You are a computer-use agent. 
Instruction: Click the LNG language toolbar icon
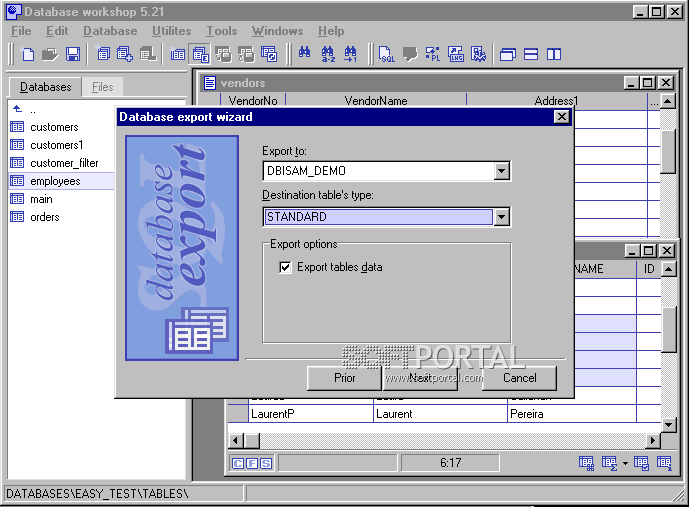[x=456, y=54]
